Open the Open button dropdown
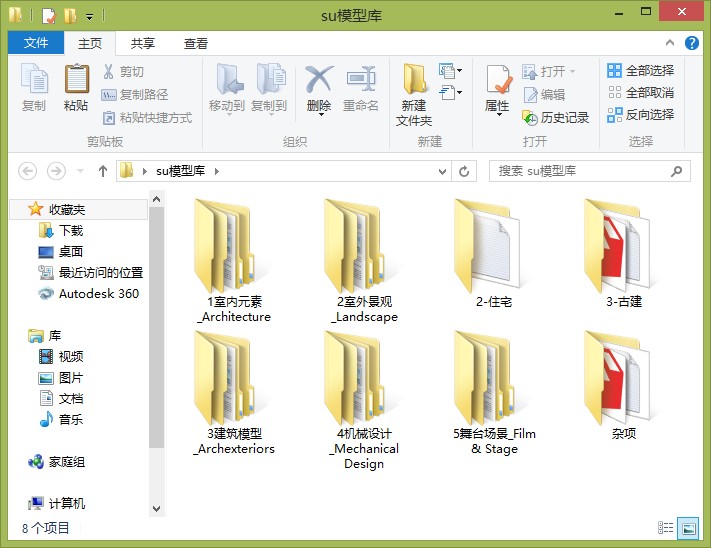711x548 pixels. point(572,71)
